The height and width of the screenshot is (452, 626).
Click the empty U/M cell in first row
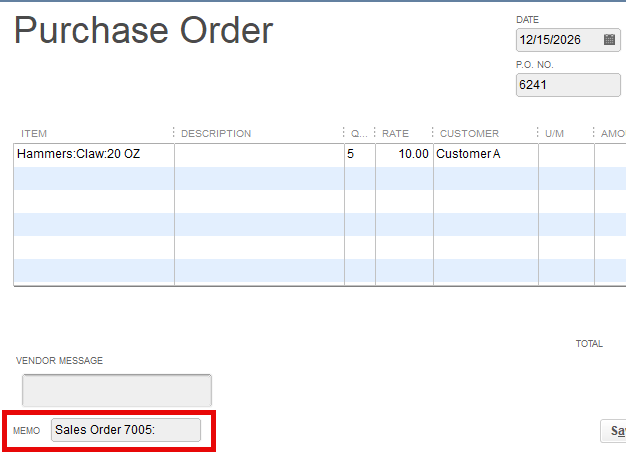click(566, 155)
